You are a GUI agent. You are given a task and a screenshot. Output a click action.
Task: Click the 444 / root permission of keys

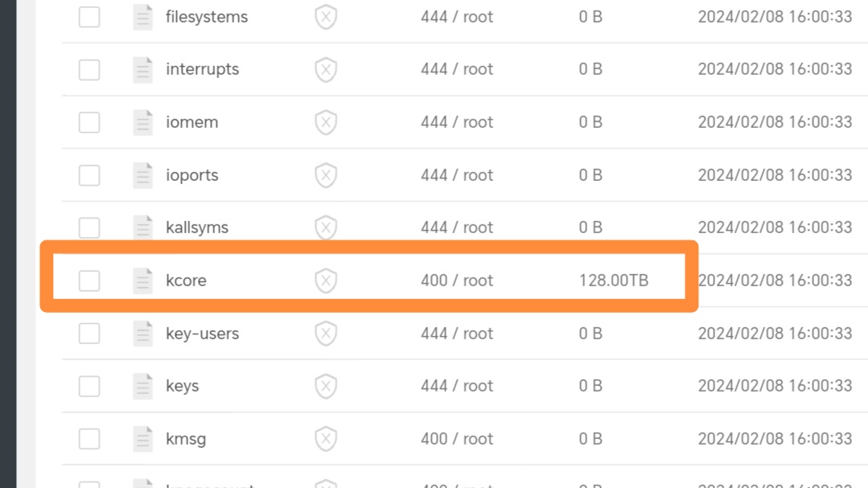tap(457, 386)
